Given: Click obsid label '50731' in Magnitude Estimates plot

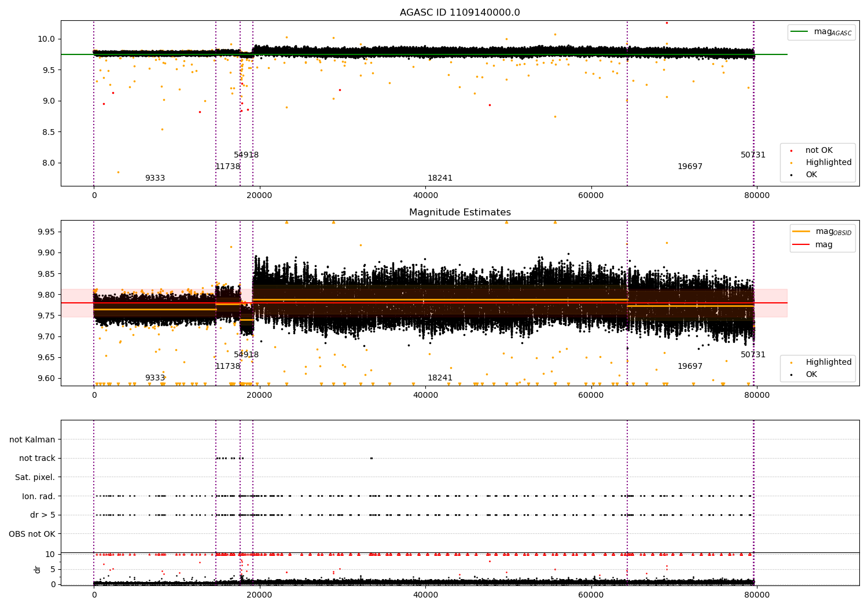Looking at the screenshot, I should 753,355.
